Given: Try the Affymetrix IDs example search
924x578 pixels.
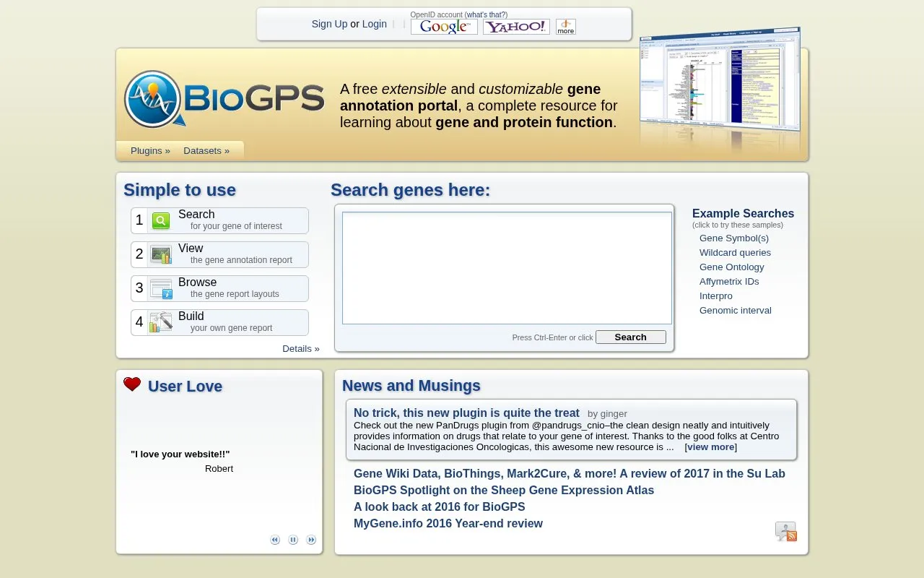Looking at the screenshot, I should (729, 282).
